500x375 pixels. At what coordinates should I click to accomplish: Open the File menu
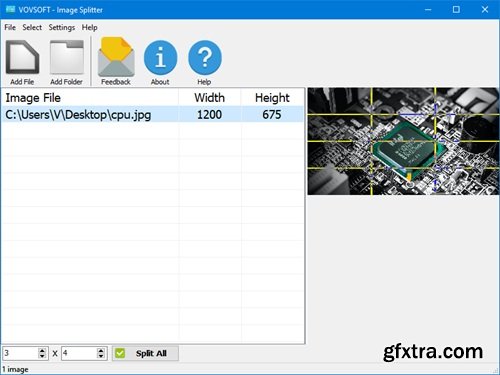click(10, 27)
